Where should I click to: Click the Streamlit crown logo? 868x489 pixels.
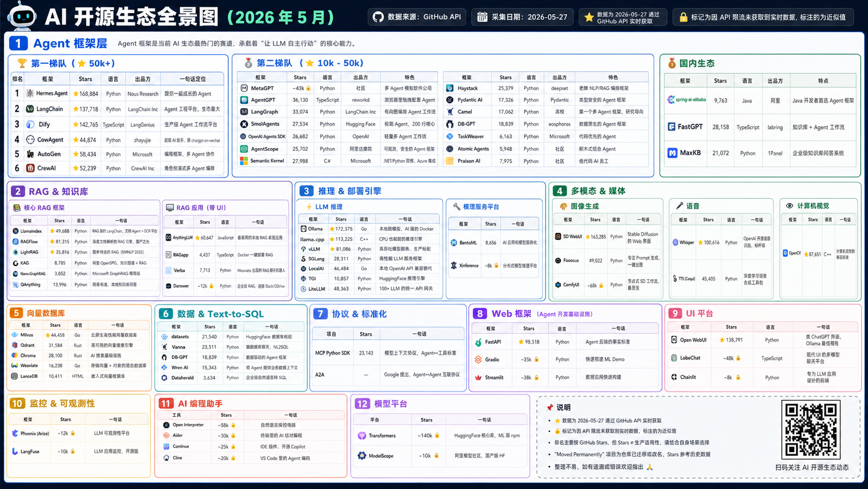478,378
